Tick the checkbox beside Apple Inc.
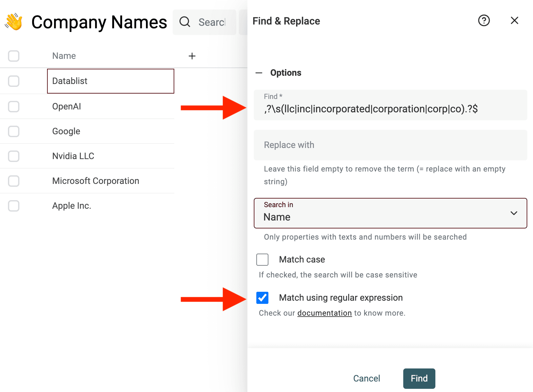The width and height of the screenshot is (533, 392). pyautogui.click(x=14, y=206)
